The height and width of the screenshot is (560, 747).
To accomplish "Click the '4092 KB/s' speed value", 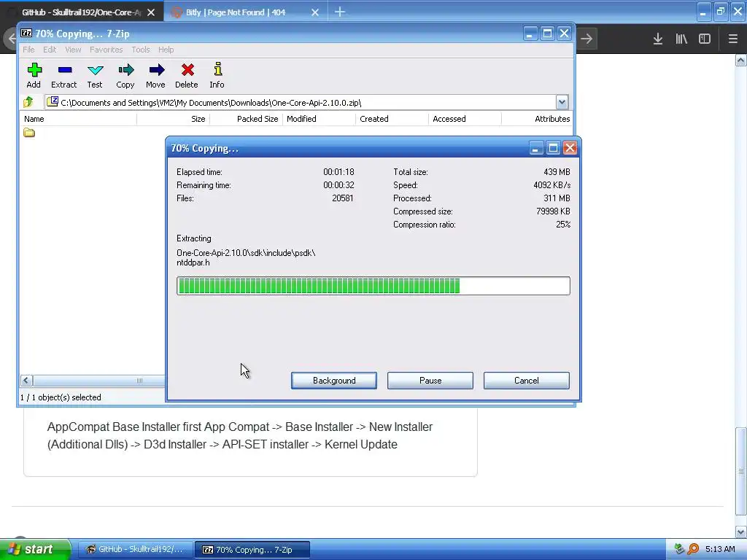I will tap(551, 184).
